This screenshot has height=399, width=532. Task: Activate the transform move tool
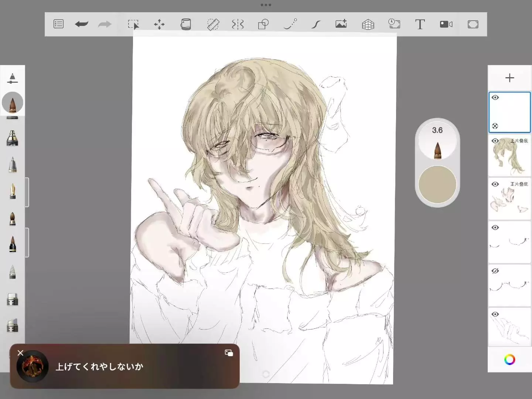click(x=159, y=24)
